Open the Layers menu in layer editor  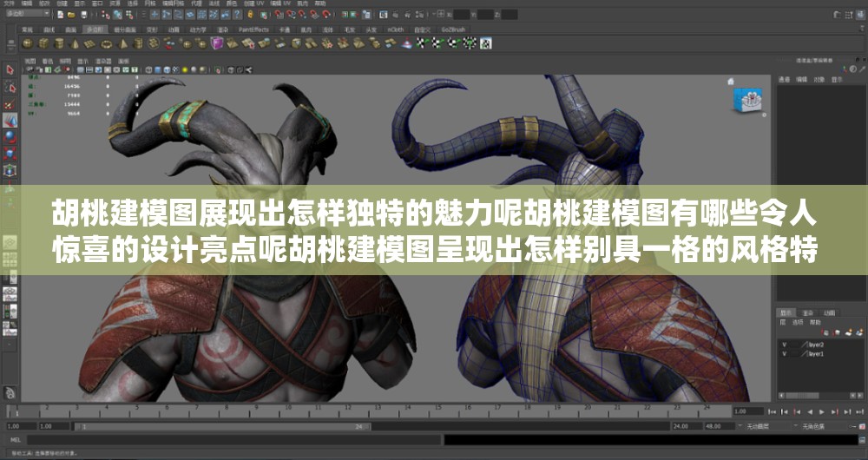pyautogui.click(x=783, y=322)
